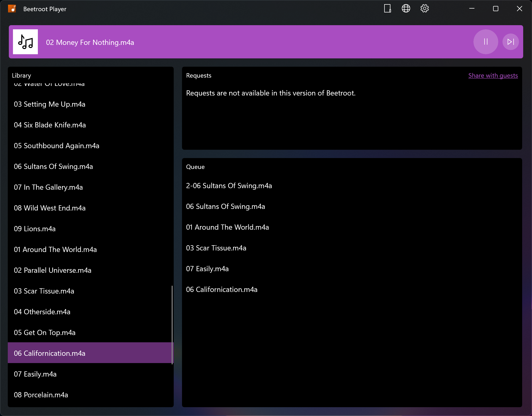Minimize the Beetroot Player window
The image size is (532, 416).
tap(472, 9)
